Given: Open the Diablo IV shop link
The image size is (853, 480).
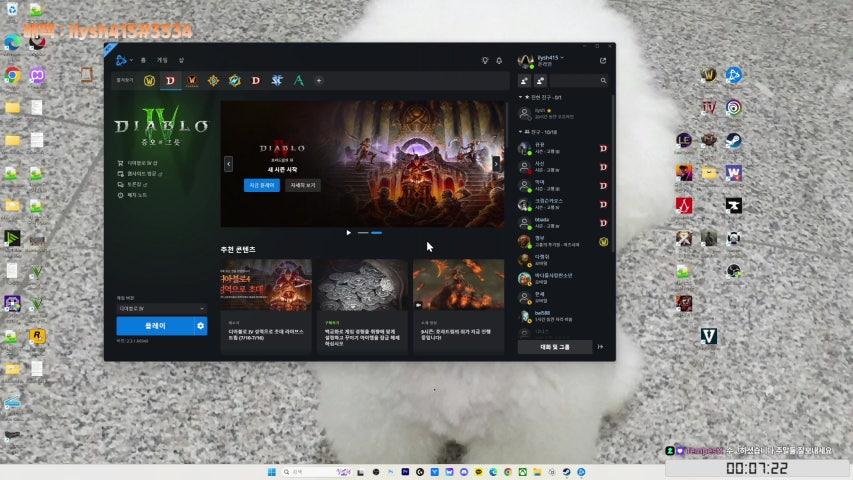Looking at the screenshot, I should click(x=138, y=163).
